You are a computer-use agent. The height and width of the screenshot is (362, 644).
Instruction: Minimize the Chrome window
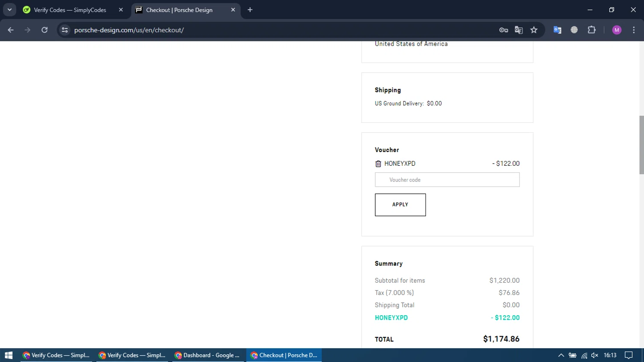pos(590,10)
